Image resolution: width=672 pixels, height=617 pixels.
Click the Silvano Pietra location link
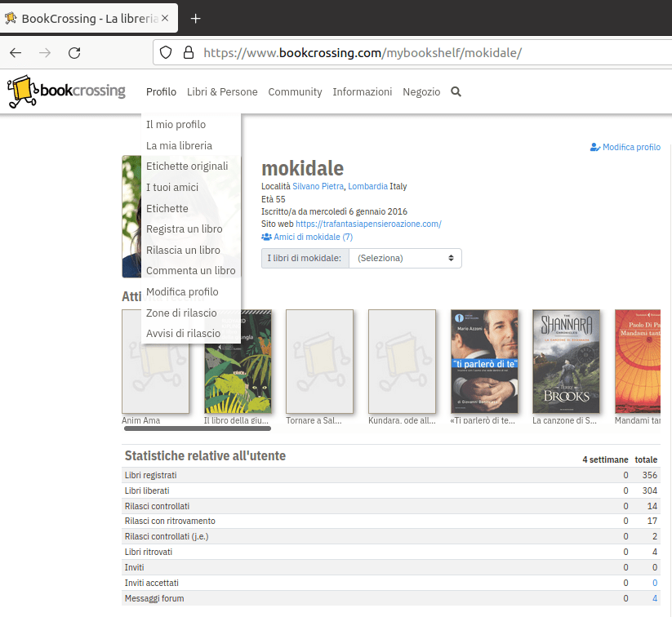318,187
